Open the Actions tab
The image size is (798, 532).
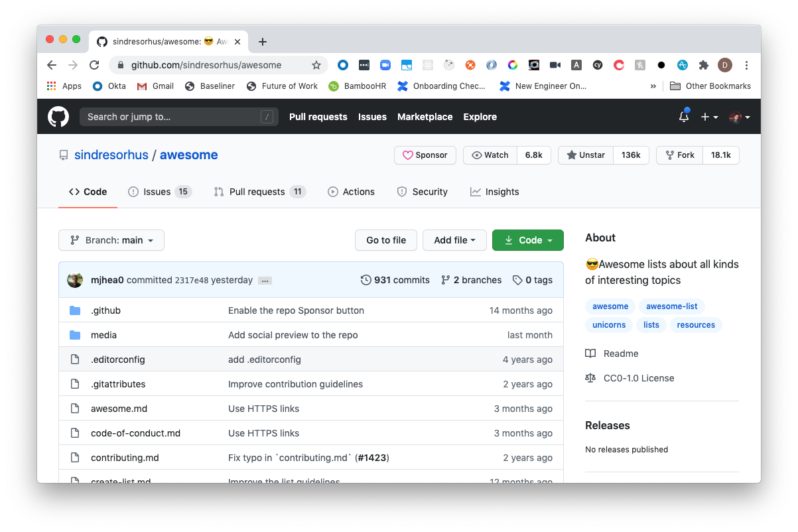(x=351, y=192)
